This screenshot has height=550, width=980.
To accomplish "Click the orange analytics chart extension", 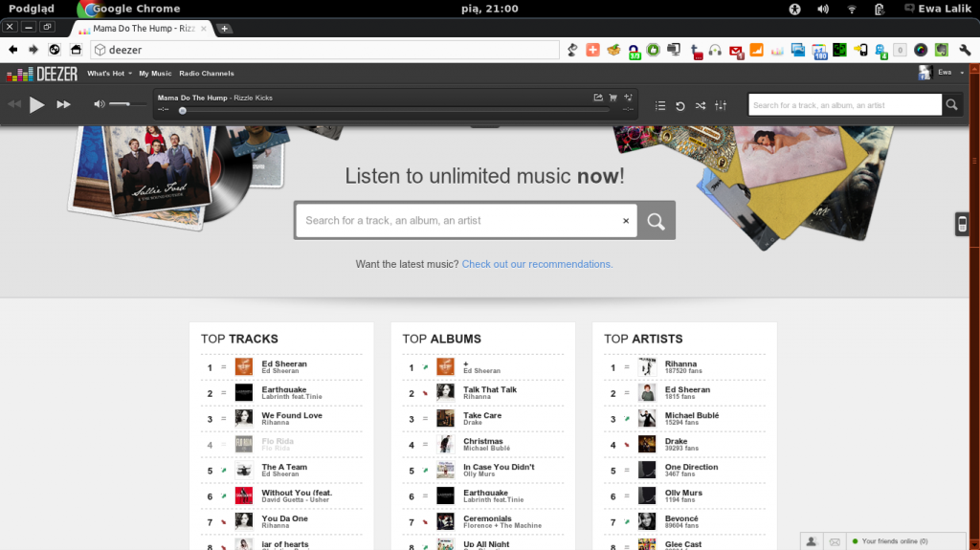I will pos(756,50).
